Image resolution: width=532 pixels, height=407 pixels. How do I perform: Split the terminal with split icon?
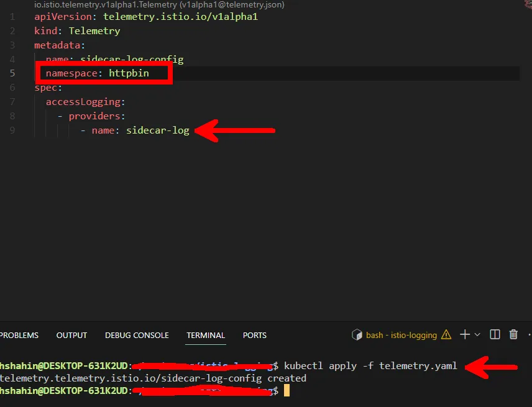coord(495,335)
